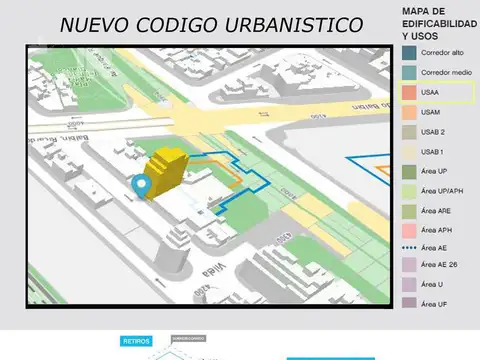Click the 'Área UF' legend label
This screenshot has width=480, height=360.
(434, 304)
